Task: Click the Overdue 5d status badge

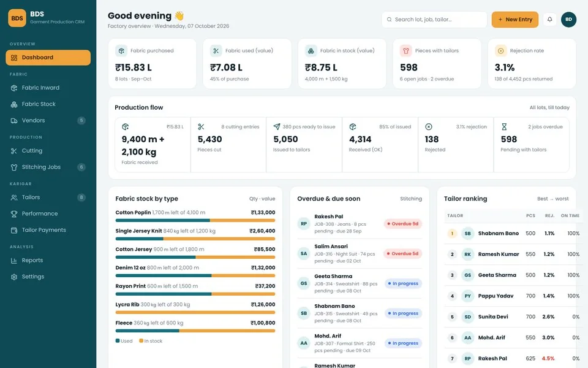Action: [x=403, y=254]
